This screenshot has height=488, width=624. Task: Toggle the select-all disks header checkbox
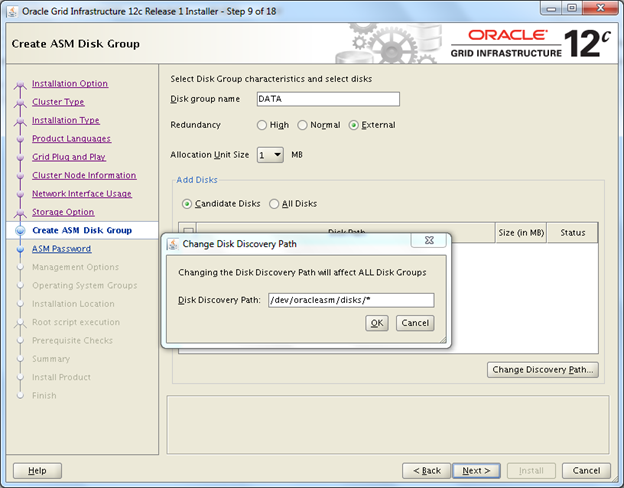(x=188, y=230)
